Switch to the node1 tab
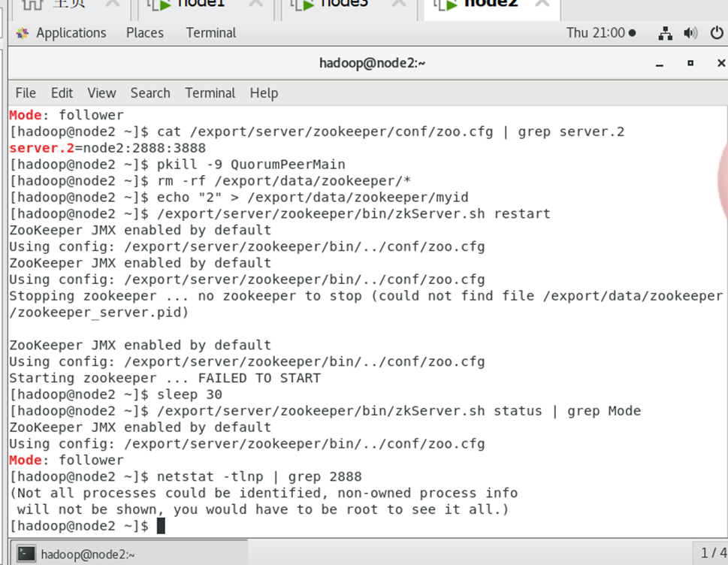The height and width of the screenshot is (565, 728). pos(199,4)
